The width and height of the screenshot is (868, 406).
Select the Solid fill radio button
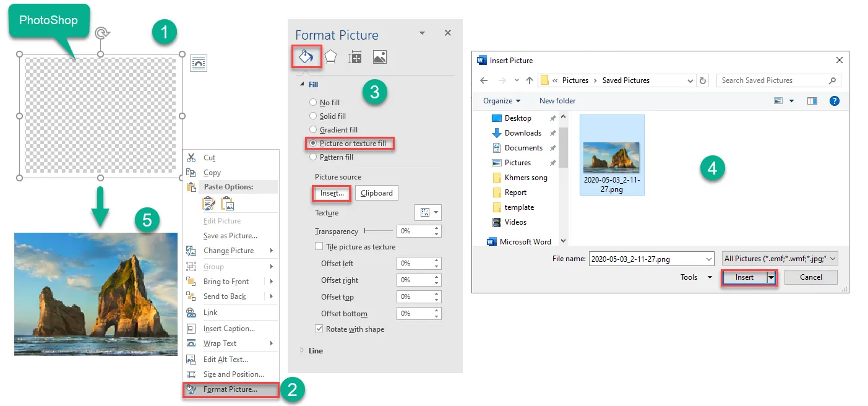click(313, 116)
